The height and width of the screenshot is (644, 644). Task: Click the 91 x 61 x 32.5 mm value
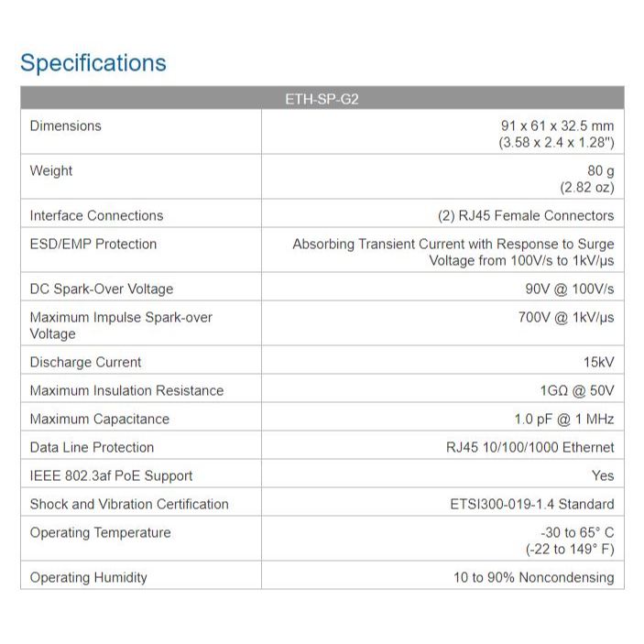[x=557, y=126]
